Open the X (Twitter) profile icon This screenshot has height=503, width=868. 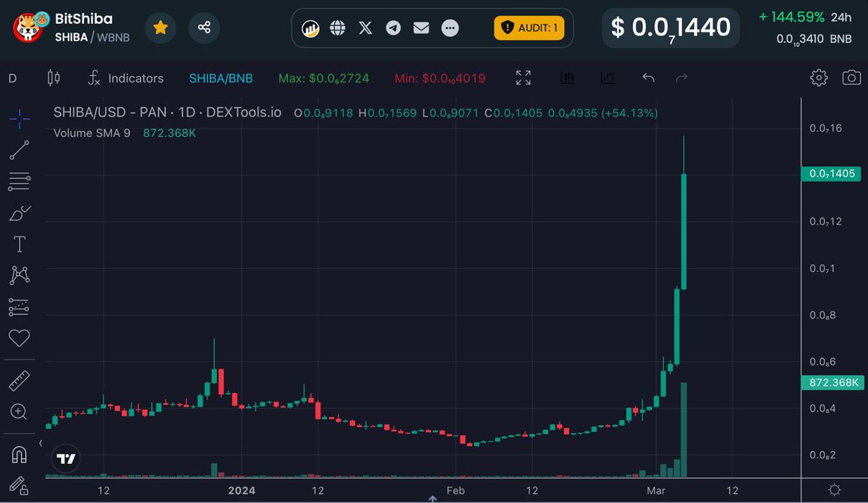(x=365, y=28)
